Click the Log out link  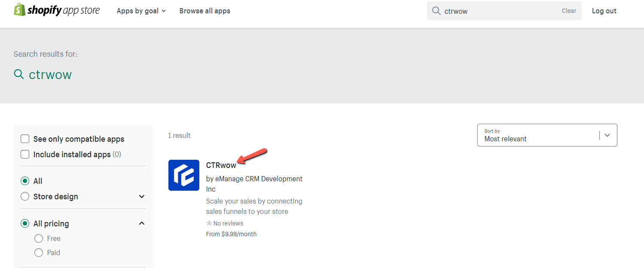click(604, 11)
